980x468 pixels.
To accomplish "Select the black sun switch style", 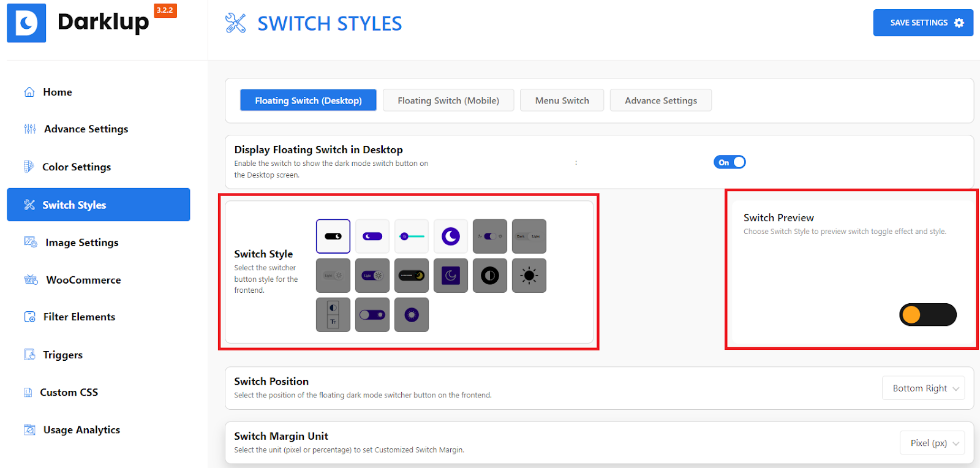I will point(529,276).
